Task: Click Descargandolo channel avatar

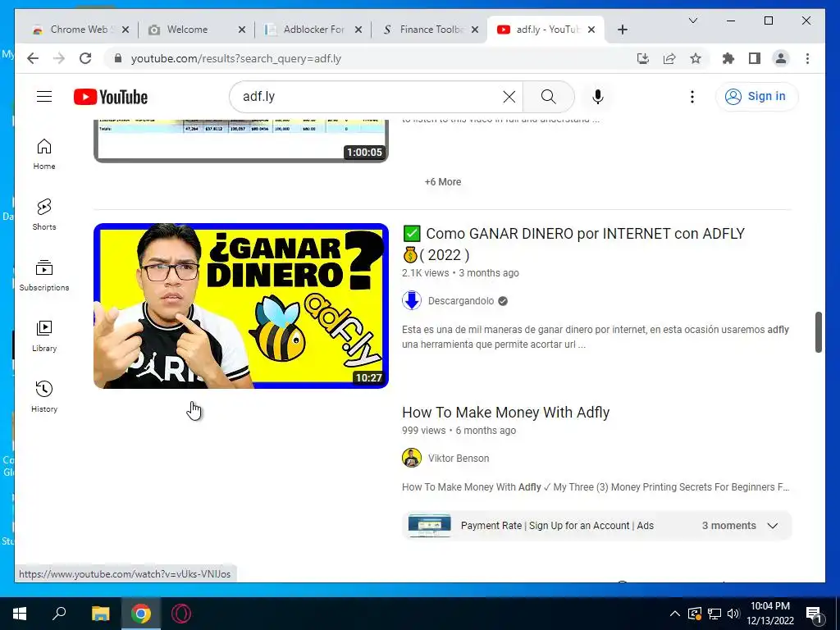Action: coord(412,300)
